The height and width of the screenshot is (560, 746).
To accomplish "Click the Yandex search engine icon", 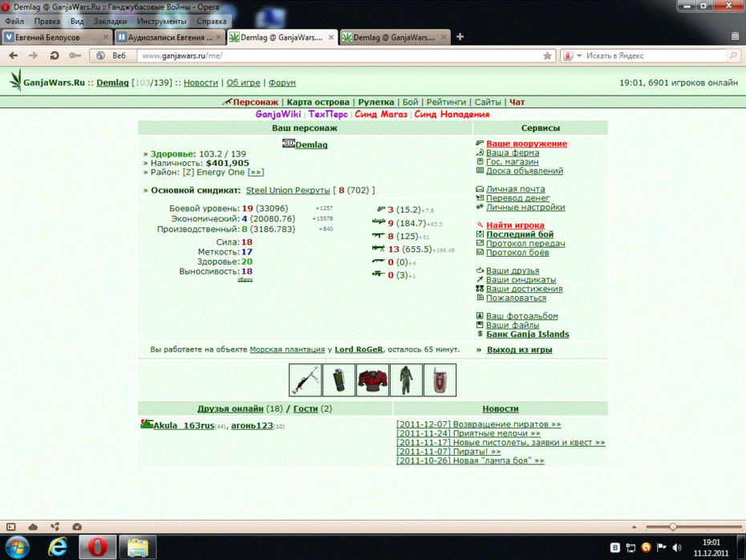I will click(x=568, y=55).
